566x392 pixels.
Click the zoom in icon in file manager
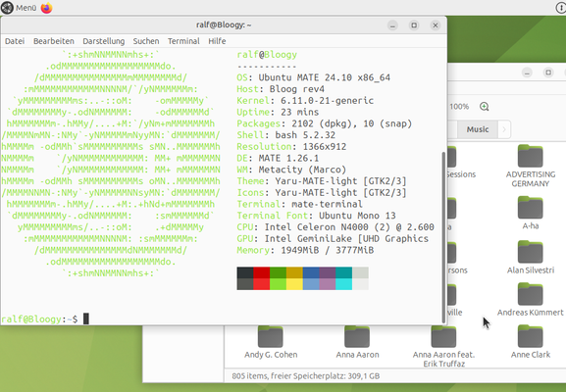click(x=484, y=107)
